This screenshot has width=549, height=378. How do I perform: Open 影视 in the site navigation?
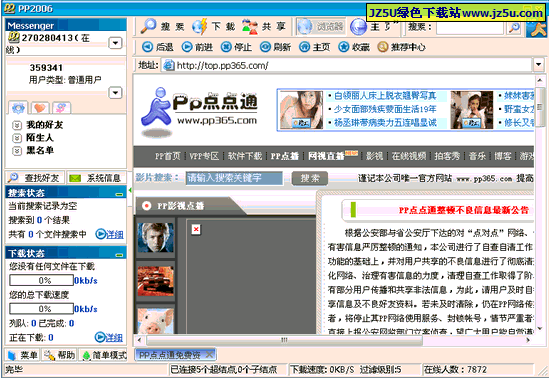coord(374,156)
